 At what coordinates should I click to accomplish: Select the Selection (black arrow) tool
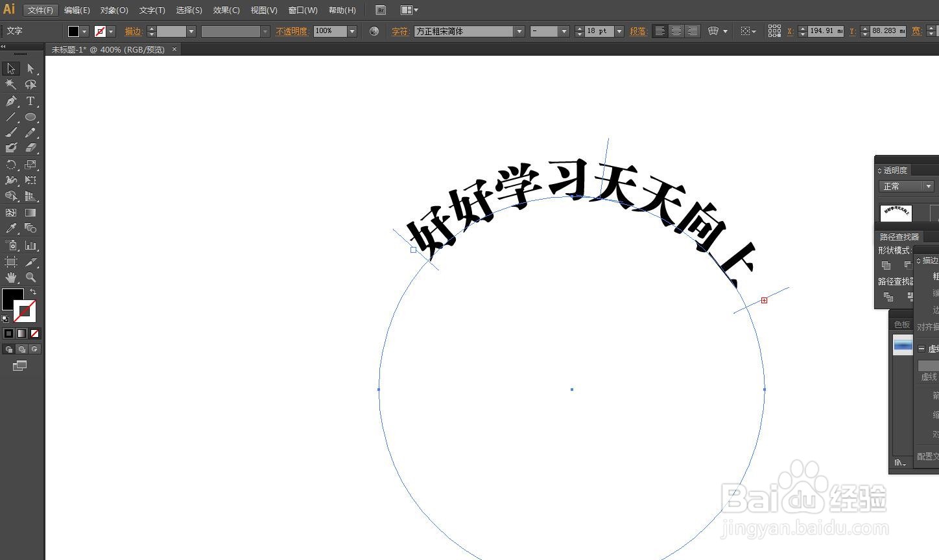[11, 69]
